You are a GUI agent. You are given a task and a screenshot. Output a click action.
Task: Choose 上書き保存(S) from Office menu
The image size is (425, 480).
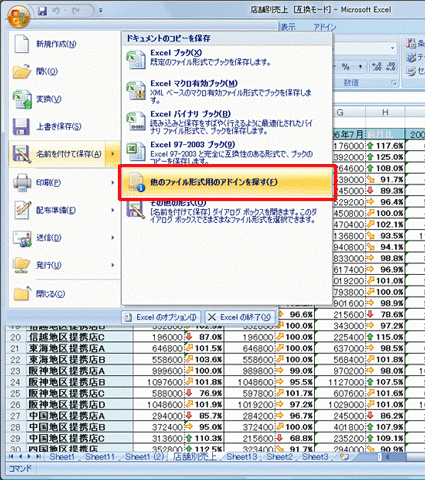pos(64,126)
